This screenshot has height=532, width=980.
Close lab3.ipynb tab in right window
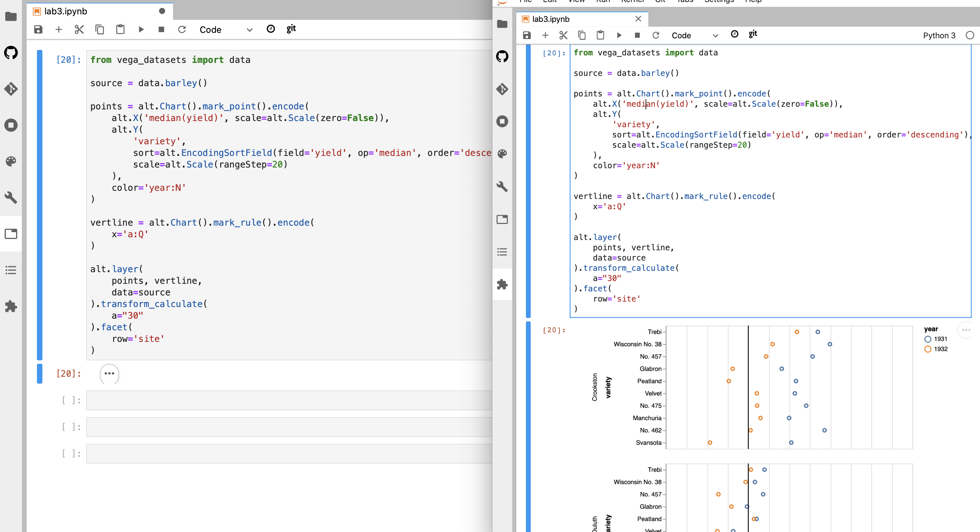tap(638, 19)
